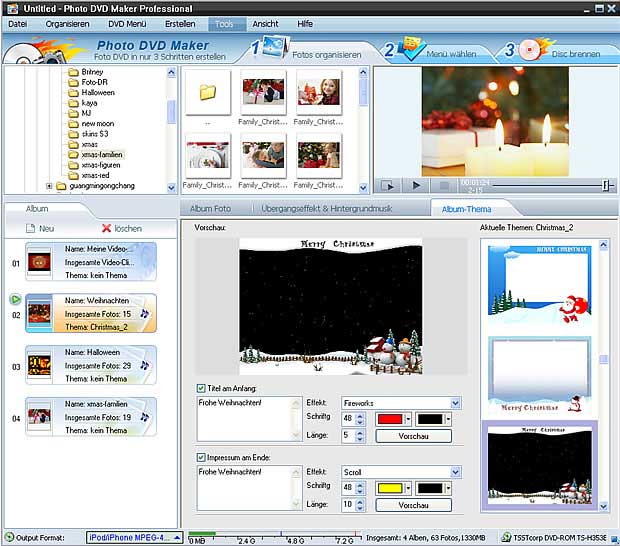The image size is (620, 546).
Task: Select the black night Christmas_2 theme thumbnail
Action: (x=540, y=465)
